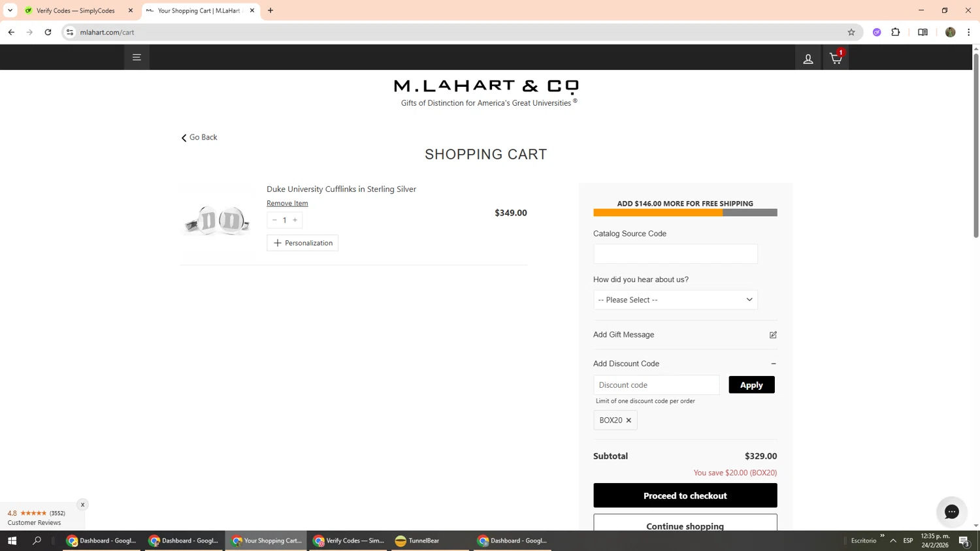
Task: Show hidden system tray icons
Action: click(893, 541)
